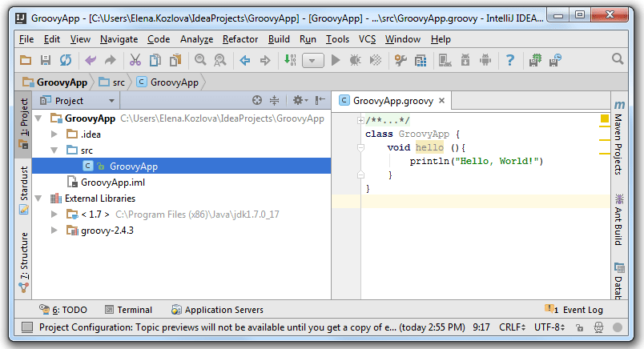Screen dimensions: 644x349
Task: Open the Event Log panel
Action: click(574, 310)
